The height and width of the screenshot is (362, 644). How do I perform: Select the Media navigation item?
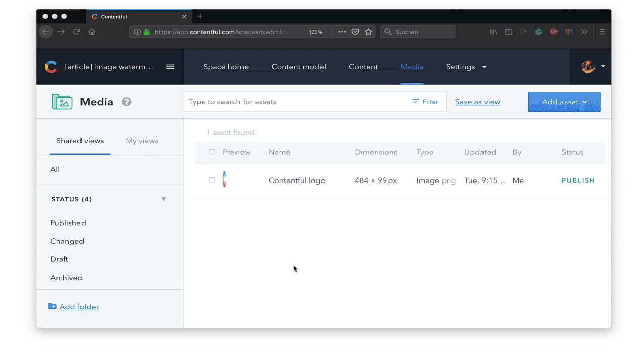click(x=412, y=67)
